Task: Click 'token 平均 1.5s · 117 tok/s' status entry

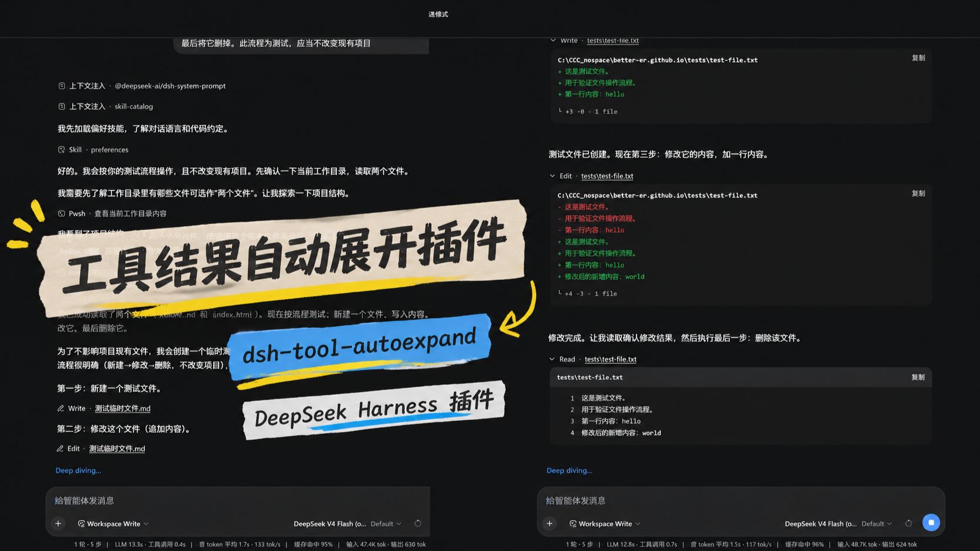Action: click(731, 545)
